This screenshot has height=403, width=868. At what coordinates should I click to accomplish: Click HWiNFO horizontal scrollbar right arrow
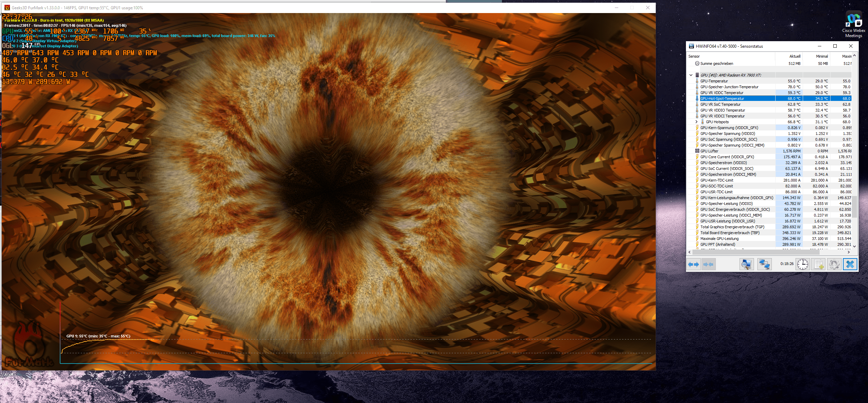[849, 252]
